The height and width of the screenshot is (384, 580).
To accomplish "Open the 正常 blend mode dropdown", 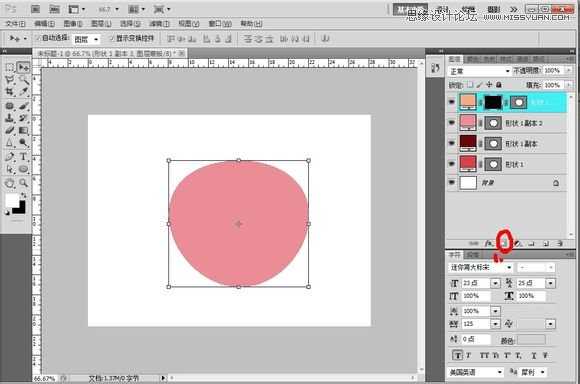I will [479, 71].
